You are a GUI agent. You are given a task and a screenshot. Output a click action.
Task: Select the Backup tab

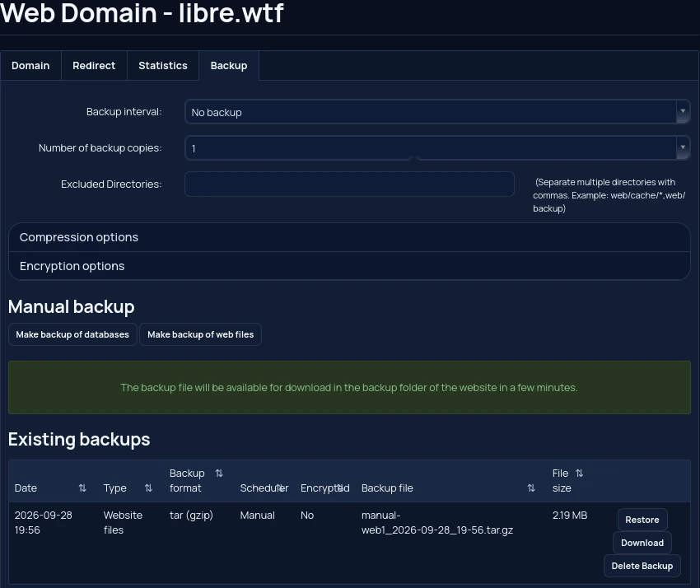click(229, 66)
